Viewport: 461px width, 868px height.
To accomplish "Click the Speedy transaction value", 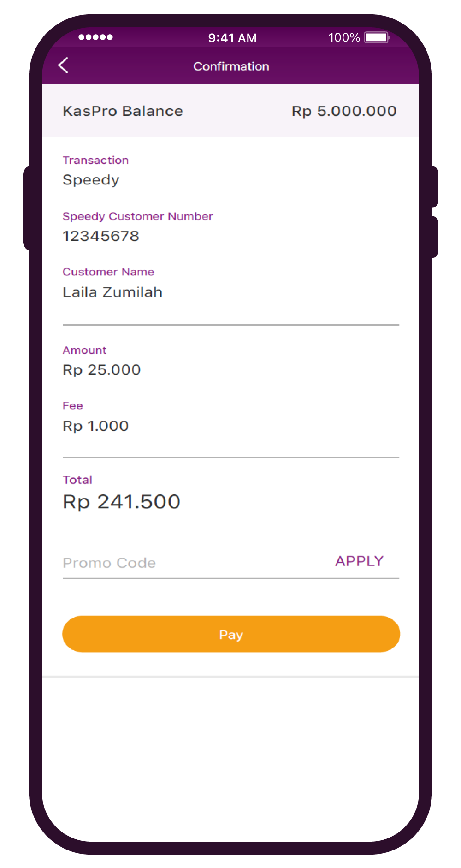I will [x=91, y=180].
